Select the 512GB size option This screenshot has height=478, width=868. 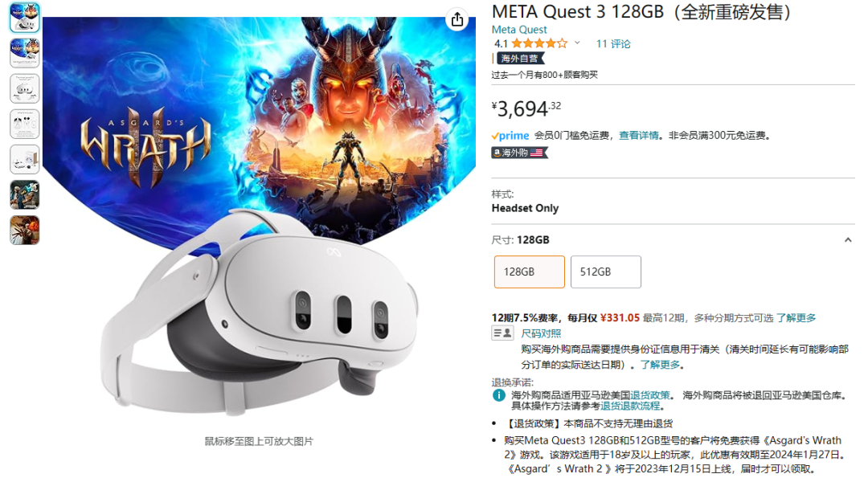coord(606,272)
